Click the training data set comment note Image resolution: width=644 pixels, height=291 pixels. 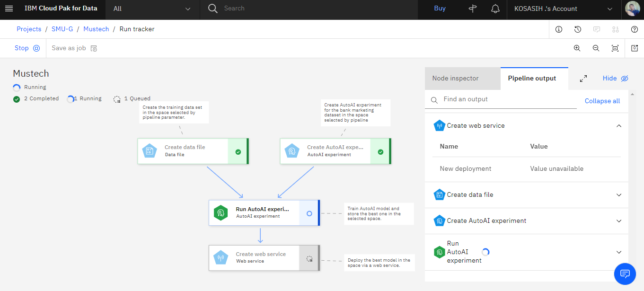174,112
